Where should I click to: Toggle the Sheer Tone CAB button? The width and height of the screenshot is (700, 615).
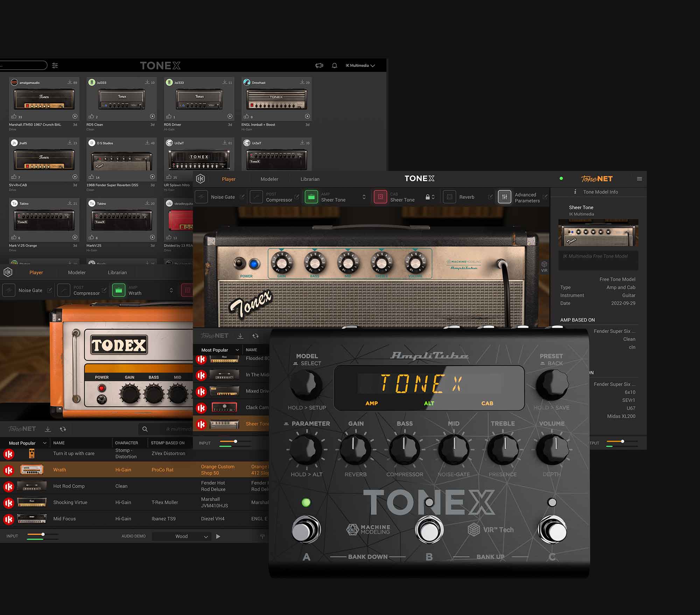[x=380, y=197]
